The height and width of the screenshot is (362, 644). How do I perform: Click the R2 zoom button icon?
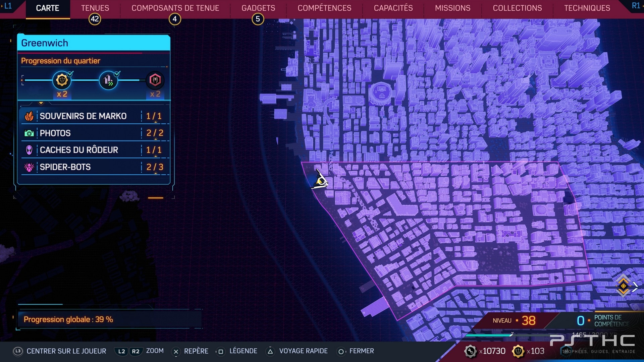[x=136, y=351]
